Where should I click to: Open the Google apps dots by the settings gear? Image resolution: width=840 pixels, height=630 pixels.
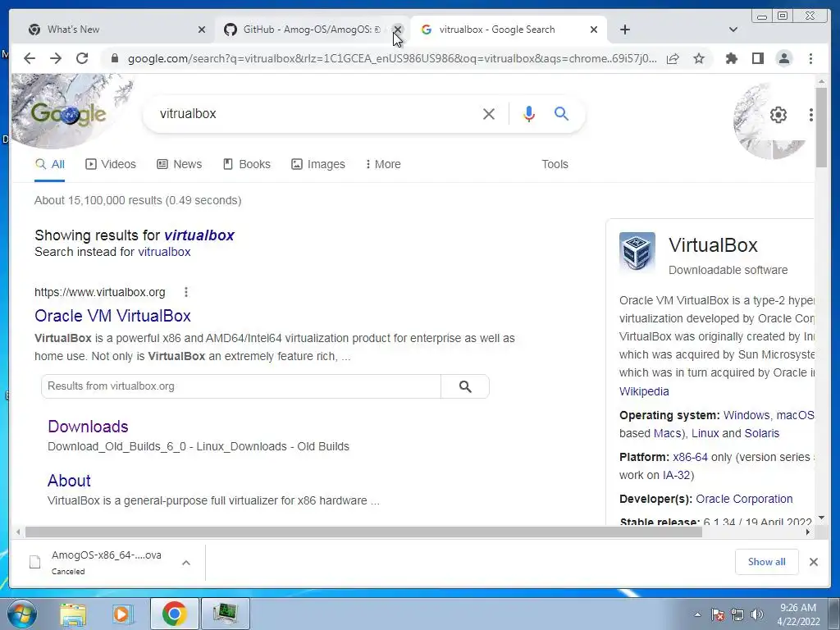point(810,115)
